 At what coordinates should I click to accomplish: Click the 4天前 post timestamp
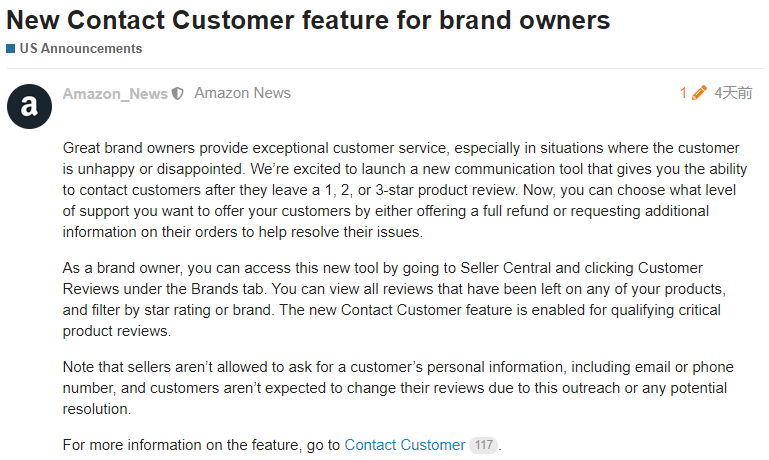[733, 93]
